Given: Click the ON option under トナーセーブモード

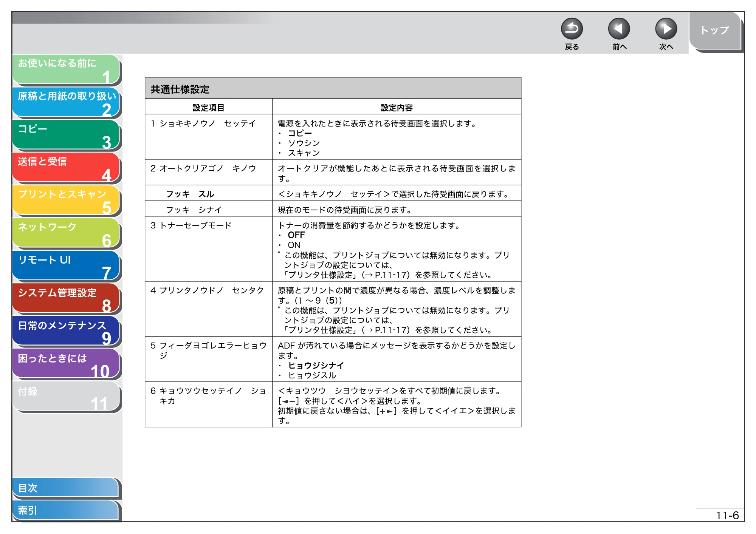Looking at the screenshot, I should click(294, 245).
